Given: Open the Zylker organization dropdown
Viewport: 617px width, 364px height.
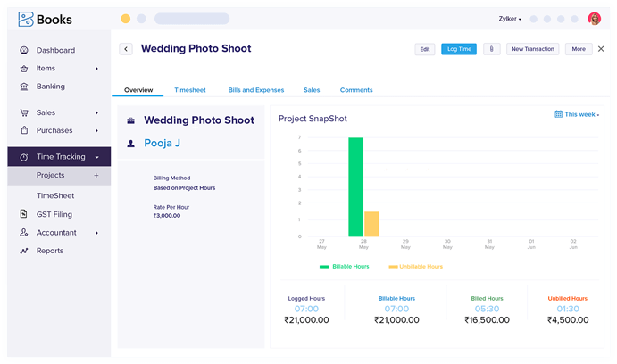Looking at the screenshot, I should pos(510,19).
